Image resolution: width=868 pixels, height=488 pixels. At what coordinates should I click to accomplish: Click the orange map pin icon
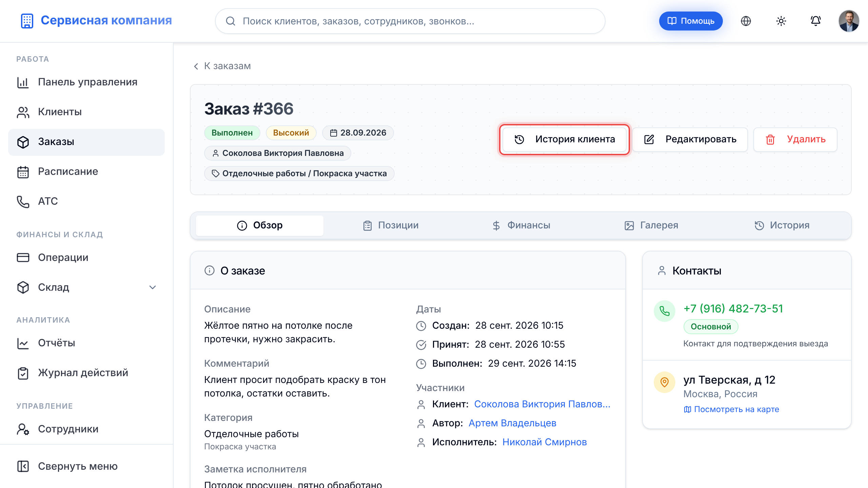click(x=664, y=382)
